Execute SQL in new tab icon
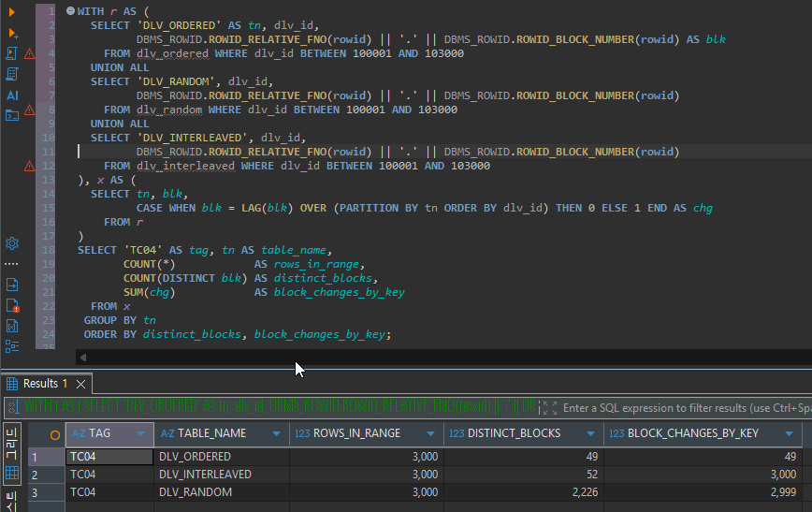 [13, 33]
